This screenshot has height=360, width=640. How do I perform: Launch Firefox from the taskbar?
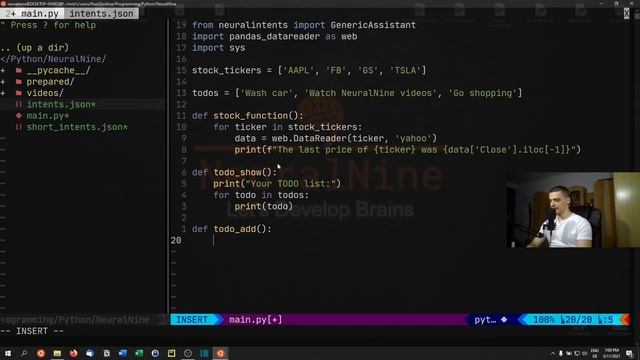pyautogui.click(x=73, y=353)
